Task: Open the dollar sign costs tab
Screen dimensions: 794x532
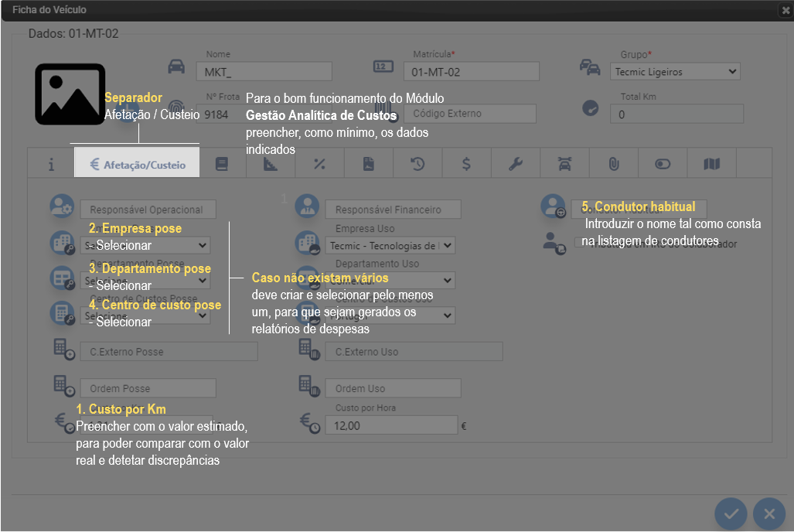Action: point(466,164)
